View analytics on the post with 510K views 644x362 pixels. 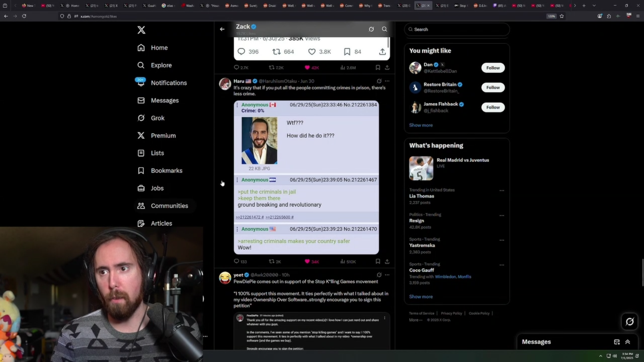click(348, 261)
